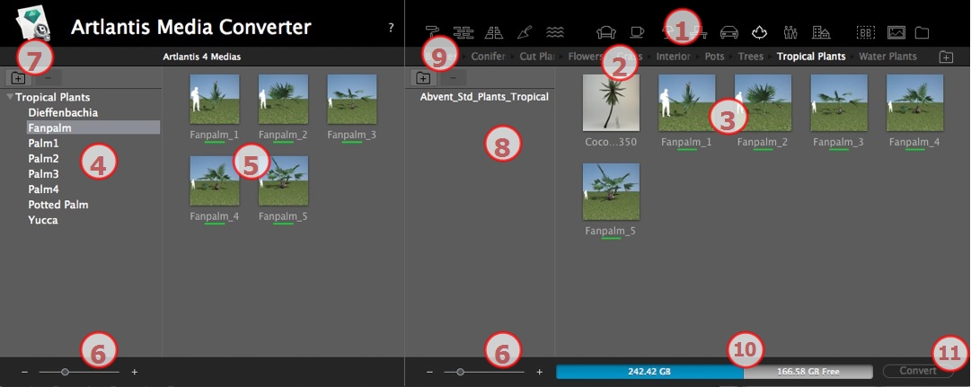Click the 166.58 GB Free label
The width and height of the screenshot is (980, 387).
pos(808,372)
